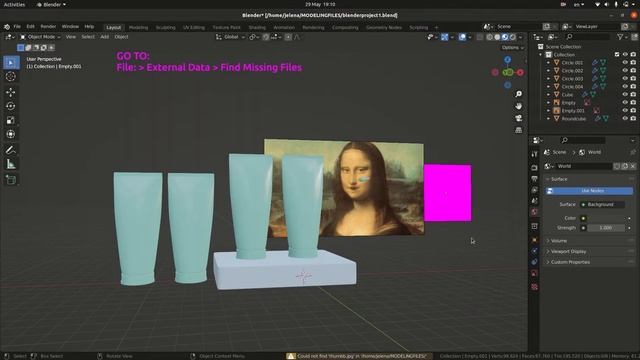Click the Surface Background shader selector
The image size is (640, 360).
[x=602, y=204]
